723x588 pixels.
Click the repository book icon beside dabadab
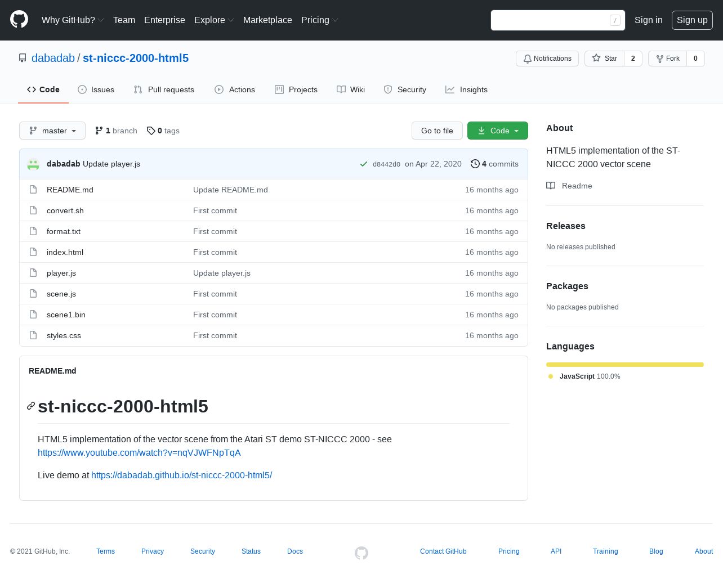(x=23, y=58)
